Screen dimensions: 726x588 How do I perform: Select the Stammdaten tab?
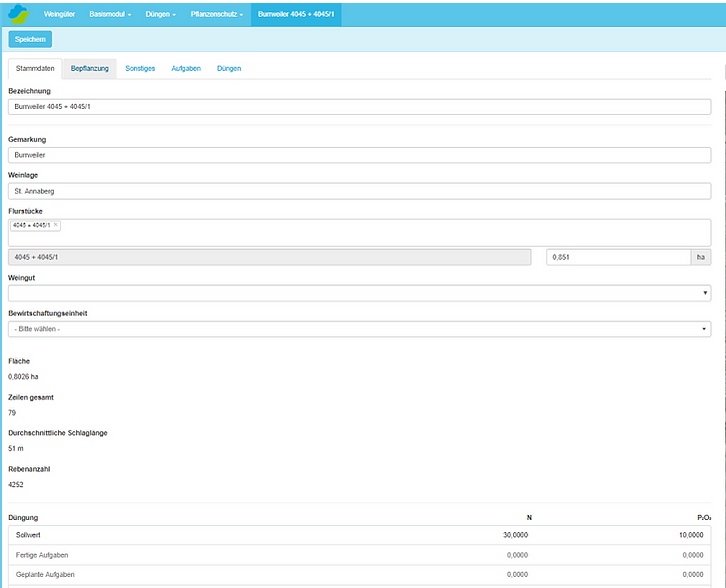tap(35, 68)
